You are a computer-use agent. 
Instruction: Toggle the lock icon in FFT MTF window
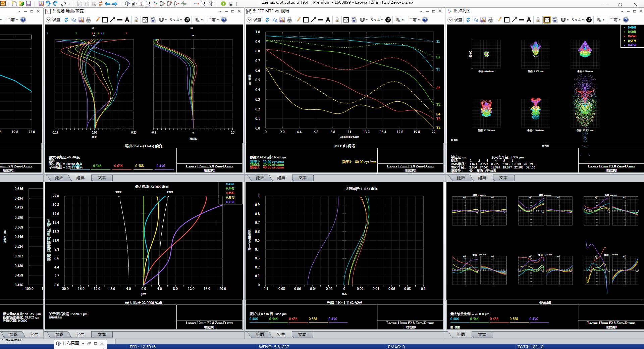pos(337,20)
